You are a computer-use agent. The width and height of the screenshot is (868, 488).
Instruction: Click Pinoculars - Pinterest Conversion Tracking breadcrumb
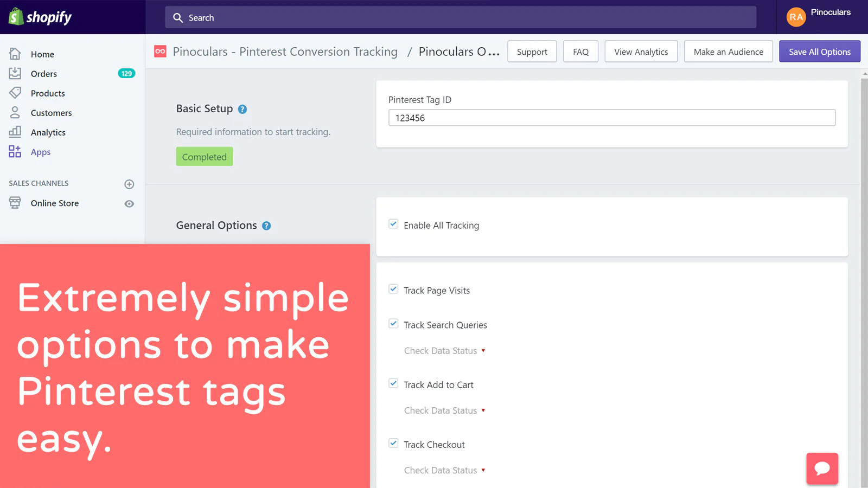(x=285, y=52)
